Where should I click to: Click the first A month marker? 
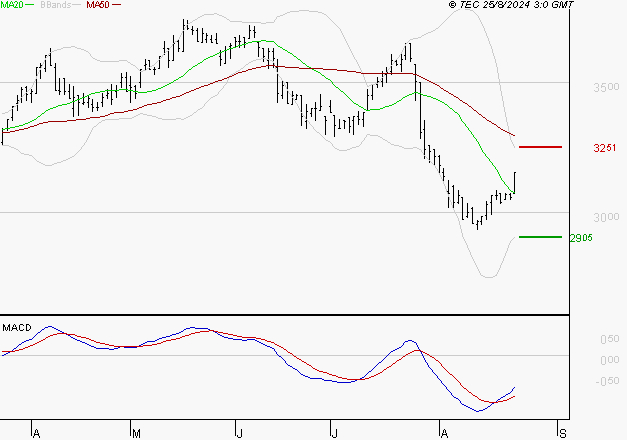click(x=36, y=434)
